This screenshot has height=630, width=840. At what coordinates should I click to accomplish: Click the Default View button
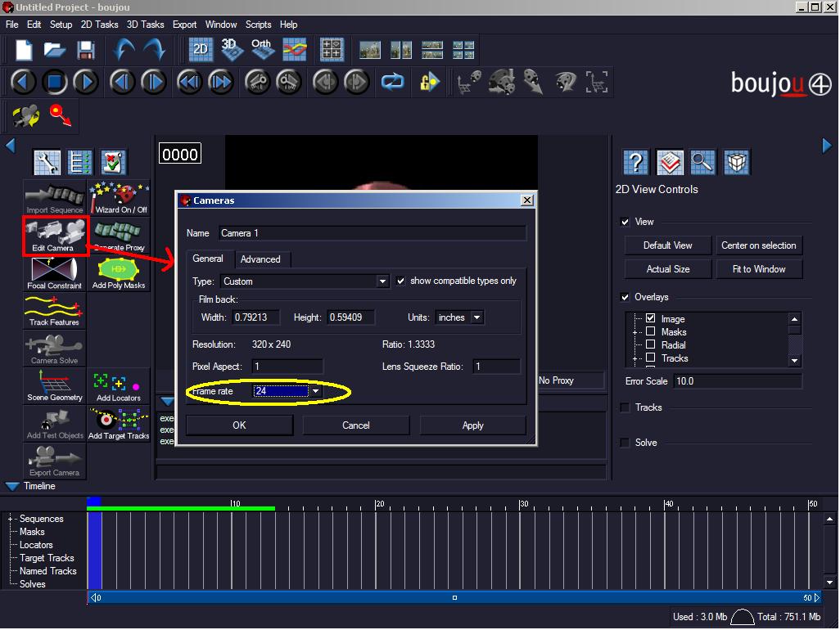click(667, 245)
